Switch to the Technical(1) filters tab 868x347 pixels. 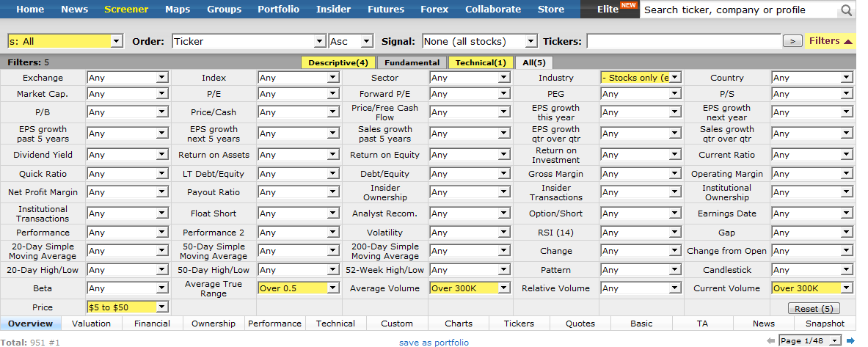pyautogui.click(x=481, y=63)
